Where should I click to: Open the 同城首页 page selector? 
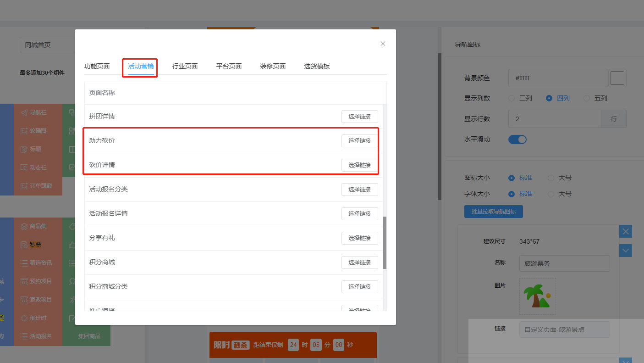click(48, 45)
